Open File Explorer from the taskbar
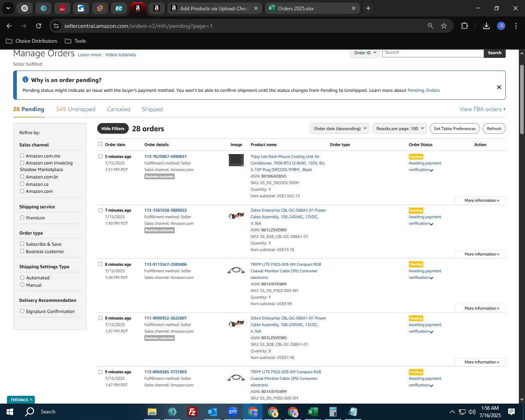525x420 pixels. 152,412
